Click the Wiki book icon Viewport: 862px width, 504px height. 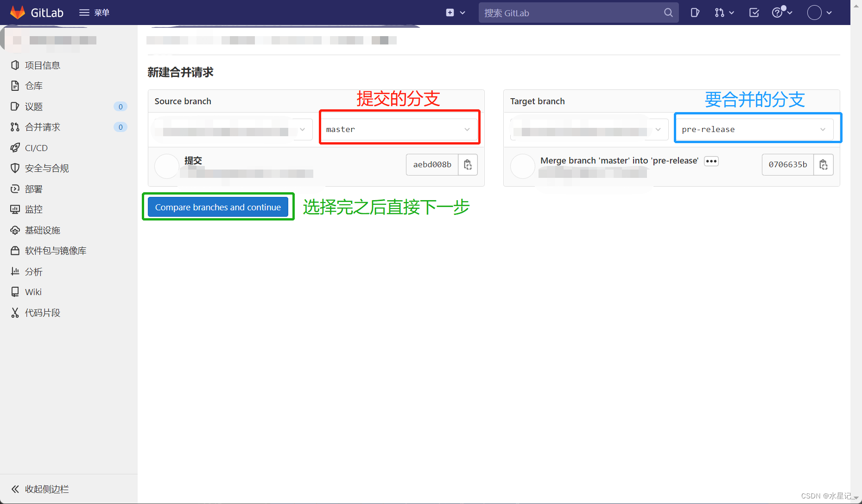15,292
